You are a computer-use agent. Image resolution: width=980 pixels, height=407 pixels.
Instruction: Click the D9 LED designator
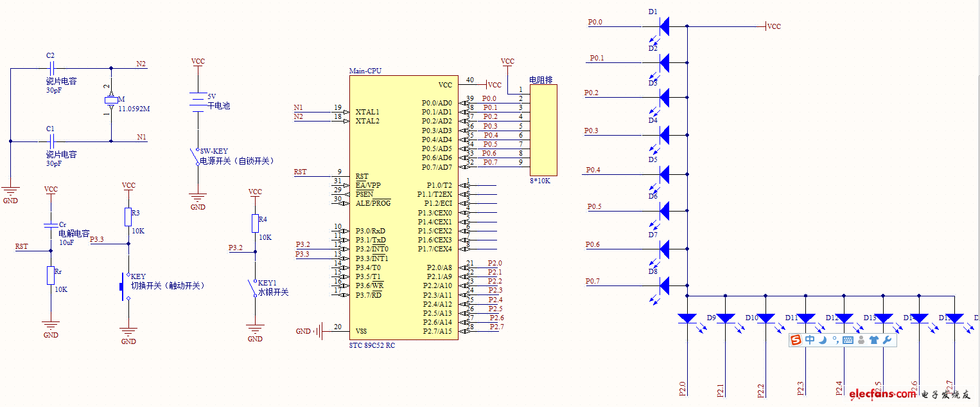(711, 318)
